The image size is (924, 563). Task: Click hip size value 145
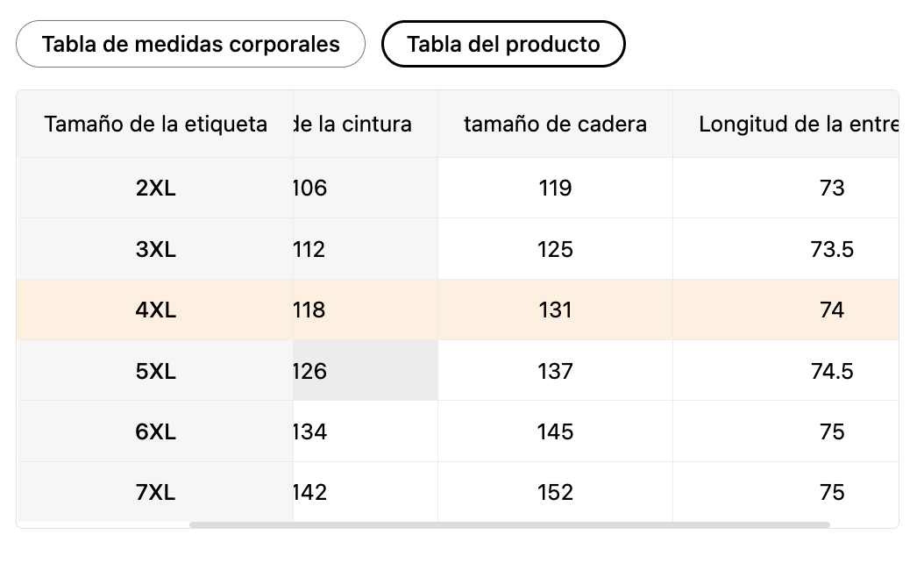point(555,432)
